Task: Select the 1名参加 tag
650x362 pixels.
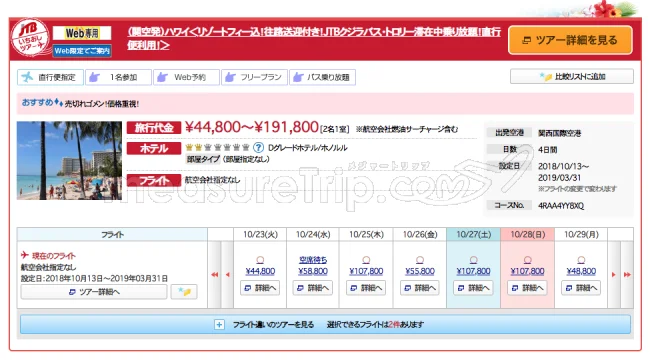Action: point(118,77)
